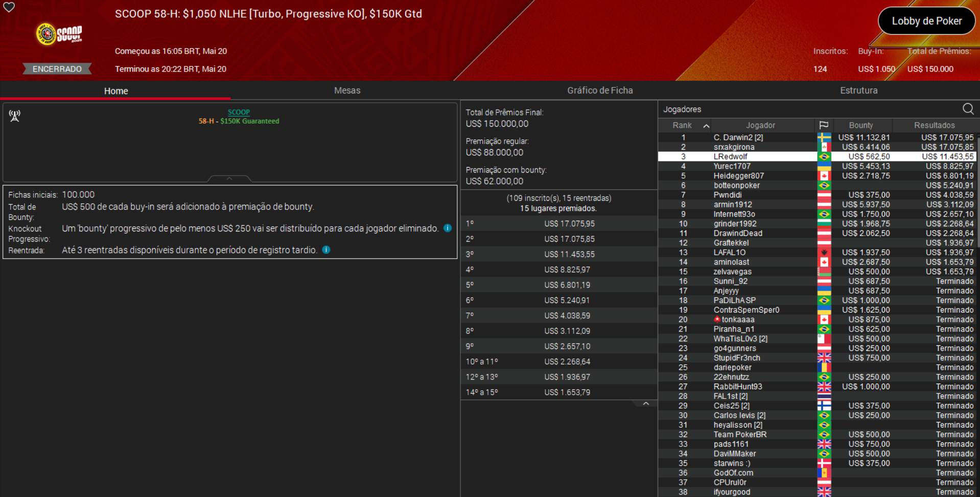Sort players by Rank column

pos(685,125)
